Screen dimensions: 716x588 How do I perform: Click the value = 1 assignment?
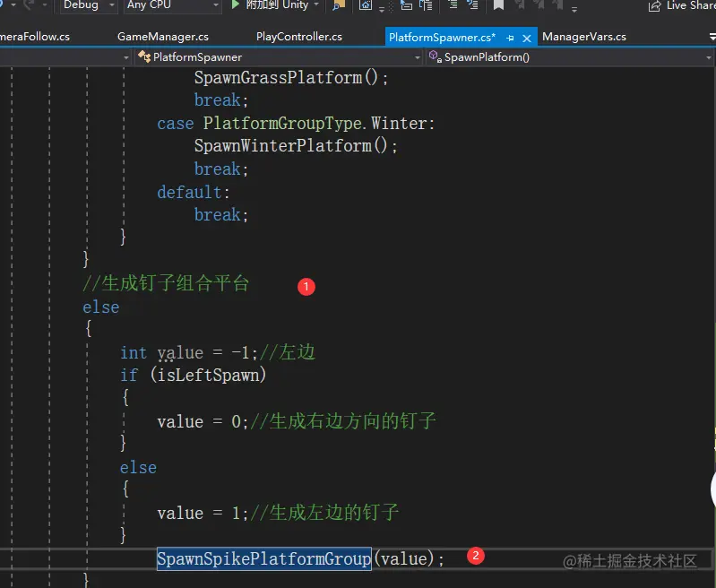pyautogui.click(x=203, y=513)
